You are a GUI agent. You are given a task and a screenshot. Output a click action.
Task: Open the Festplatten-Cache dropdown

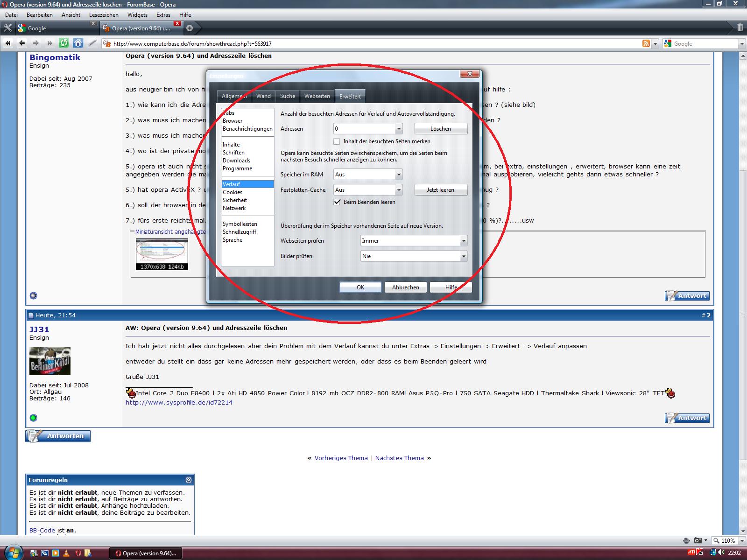click(399, 190)
